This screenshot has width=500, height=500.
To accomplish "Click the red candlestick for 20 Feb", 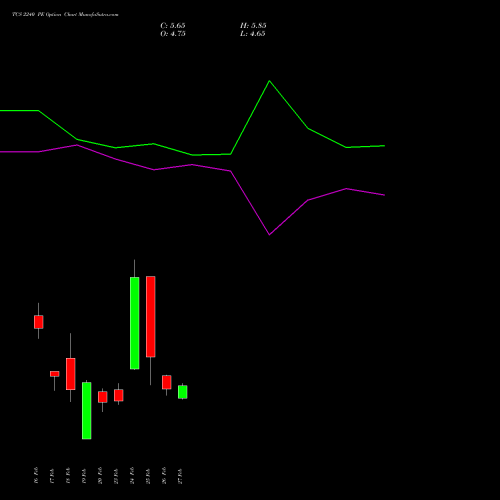I will point(103,397).
